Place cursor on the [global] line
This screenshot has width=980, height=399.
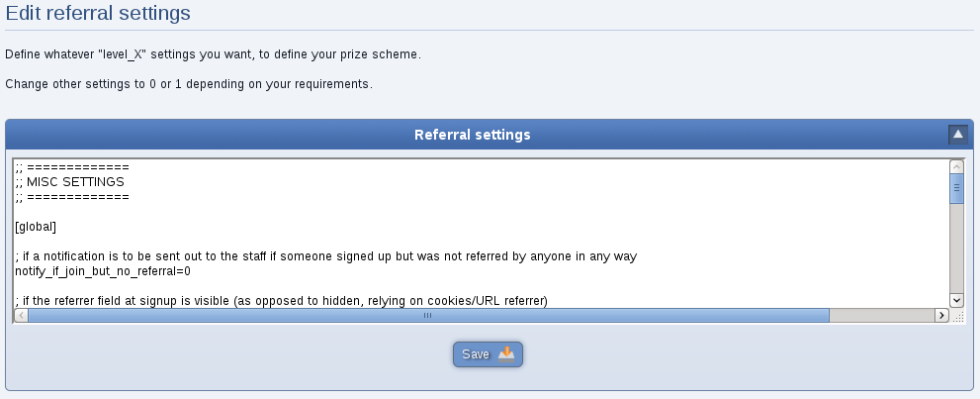(x=36, y=227)
